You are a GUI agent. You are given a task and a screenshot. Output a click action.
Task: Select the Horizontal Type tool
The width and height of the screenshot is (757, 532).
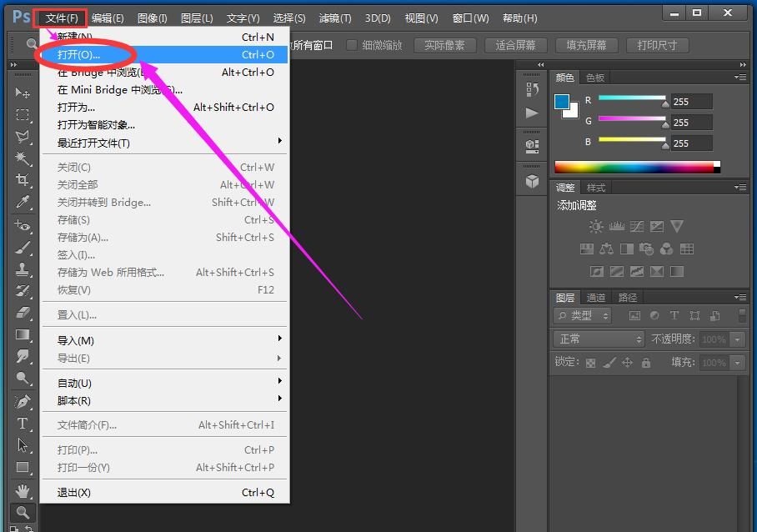(x=23, y=424)
